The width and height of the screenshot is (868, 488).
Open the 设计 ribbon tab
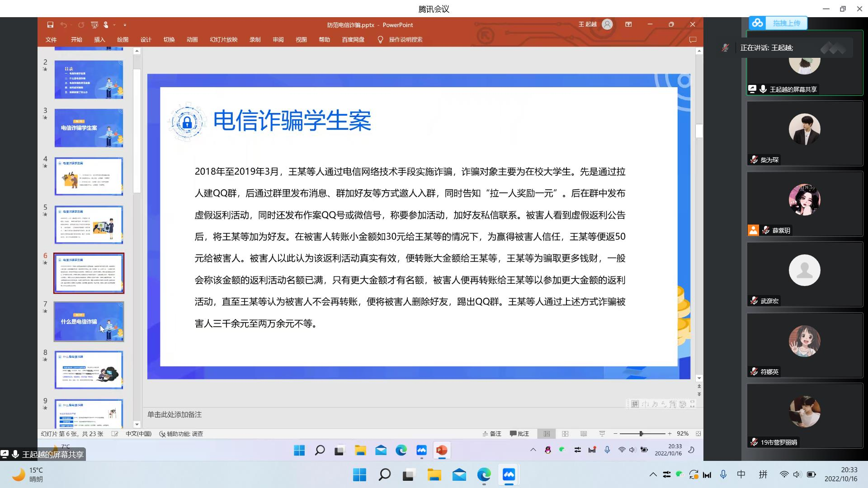[146, 40]
